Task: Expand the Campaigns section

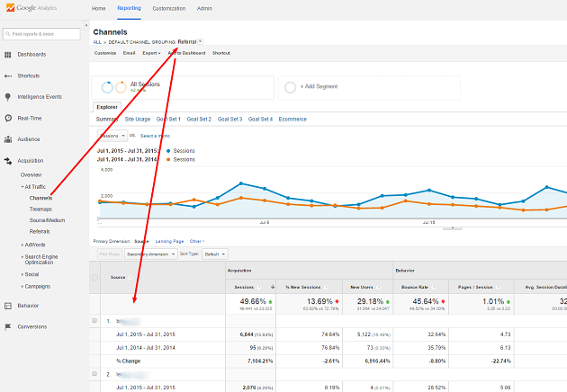Action: [22, 287]
